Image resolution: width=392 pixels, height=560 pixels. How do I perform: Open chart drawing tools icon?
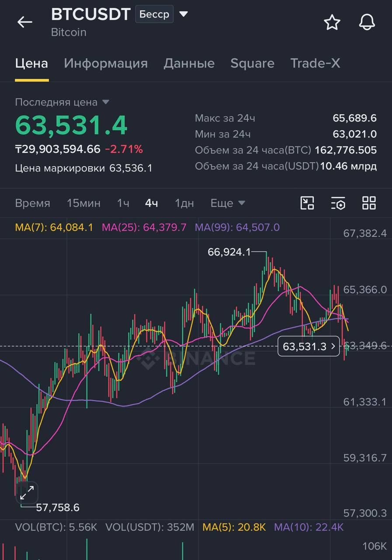pyautogui.click(x=307, y=203)
